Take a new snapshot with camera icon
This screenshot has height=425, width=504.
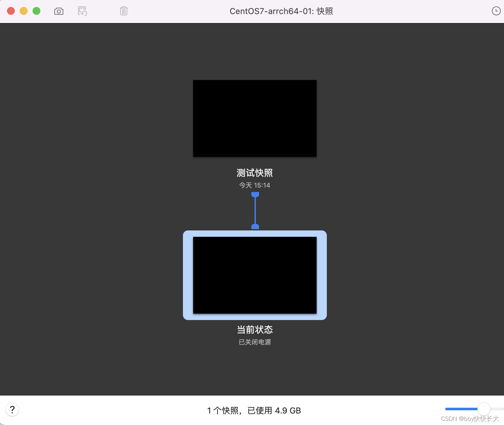coord(59,11)
